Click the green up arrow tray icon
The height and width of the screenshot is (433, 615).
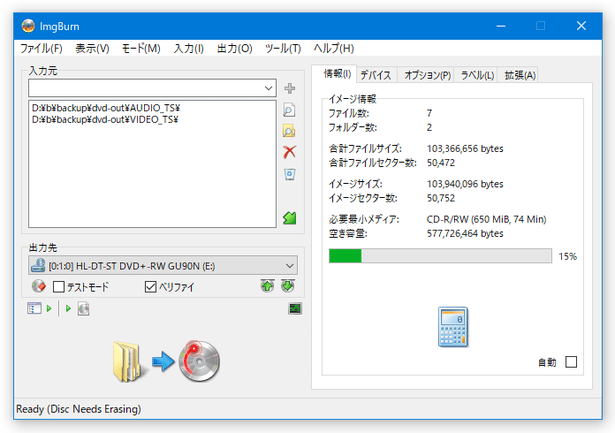pos(267,286)
